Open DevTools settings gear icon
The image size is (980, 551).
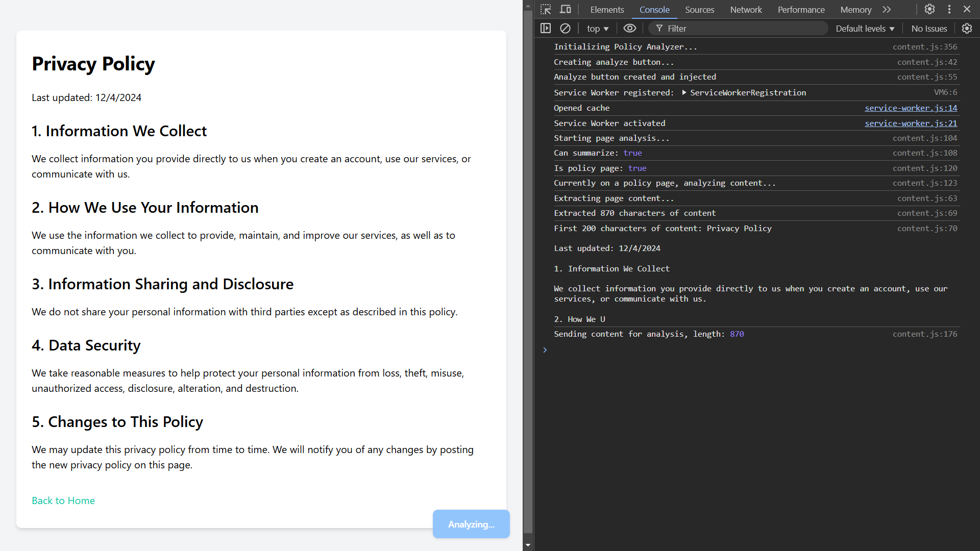pos(929,9)
